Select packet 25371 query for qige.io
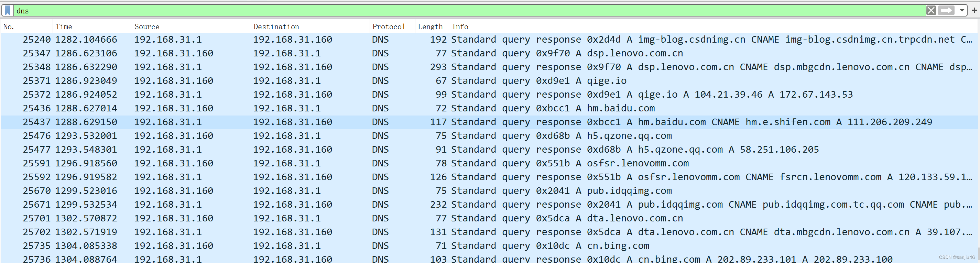This screenshot has height=263, width=980. tap(489, 81)
